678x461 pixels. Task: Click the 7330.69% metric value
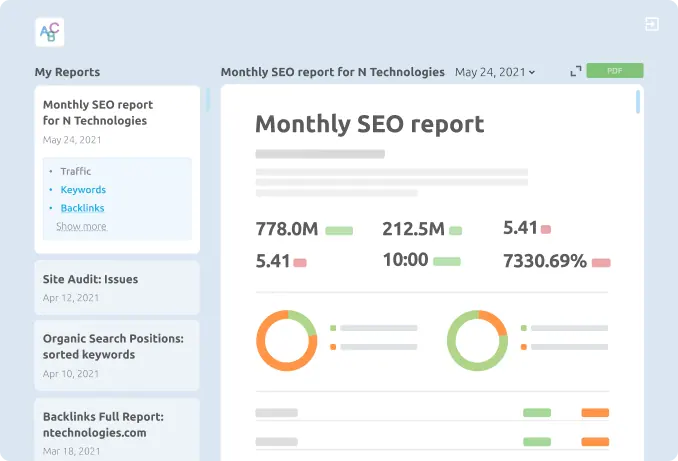[x=545, y=261]
